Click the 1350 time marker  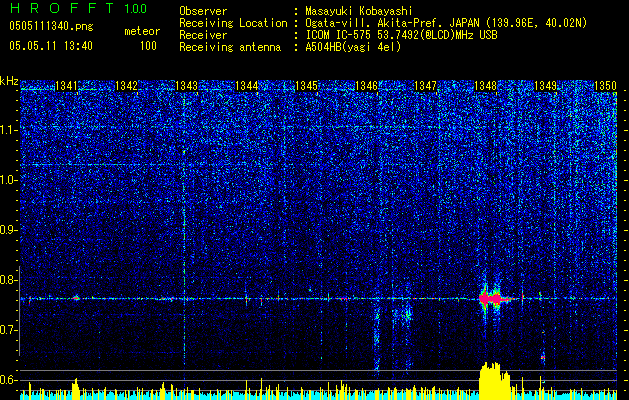click(x=605, y=85)
